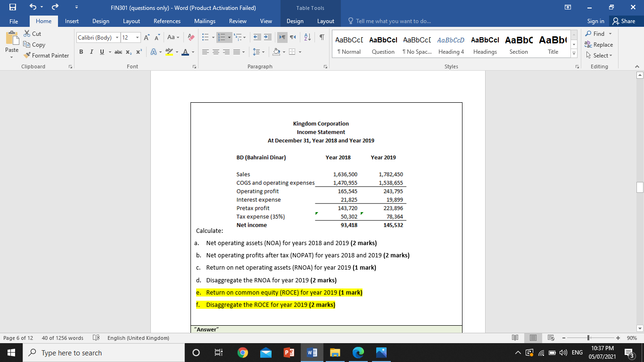Expand the Styles gallery more arrow

(574, 54)
